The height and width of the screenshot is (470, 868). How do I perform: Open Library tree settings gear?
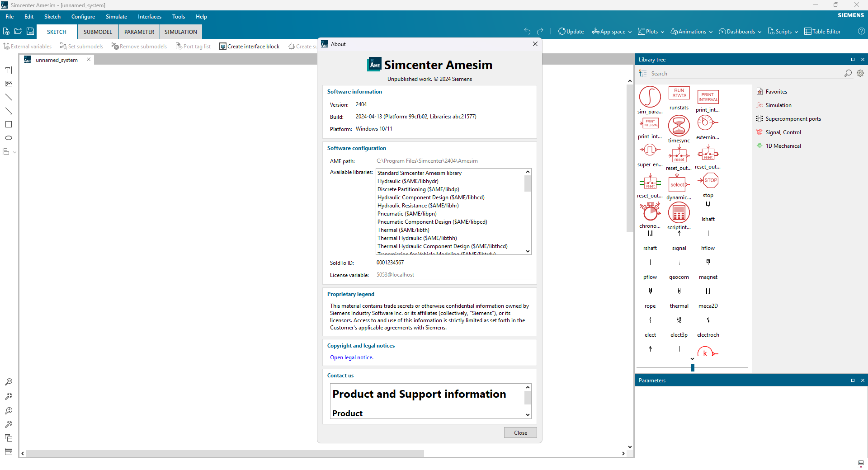[860, 73]
